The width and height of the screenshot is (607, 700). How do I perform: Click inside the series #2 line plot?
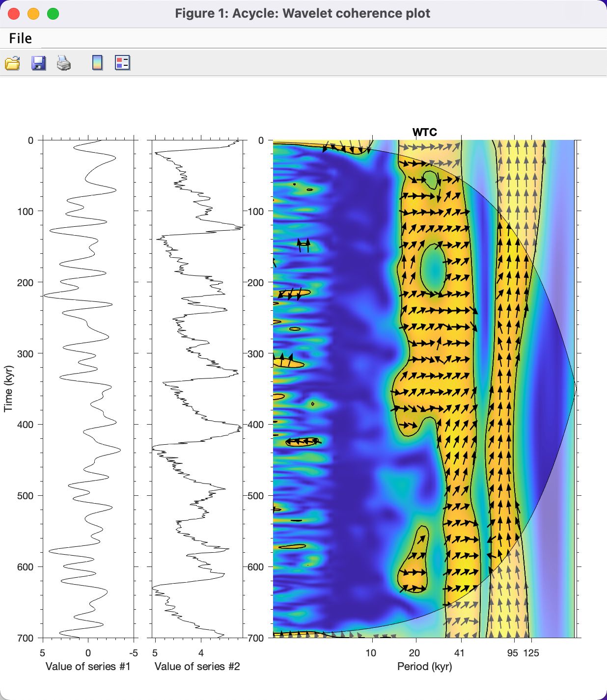pyautogui.click(x=197, y=389)
